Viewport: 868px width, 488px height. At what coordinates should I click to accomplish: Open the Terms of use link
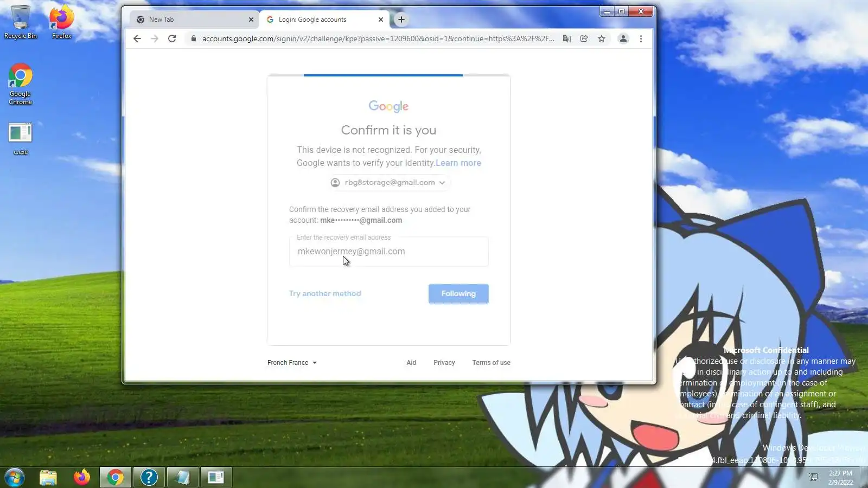point(491,363)
